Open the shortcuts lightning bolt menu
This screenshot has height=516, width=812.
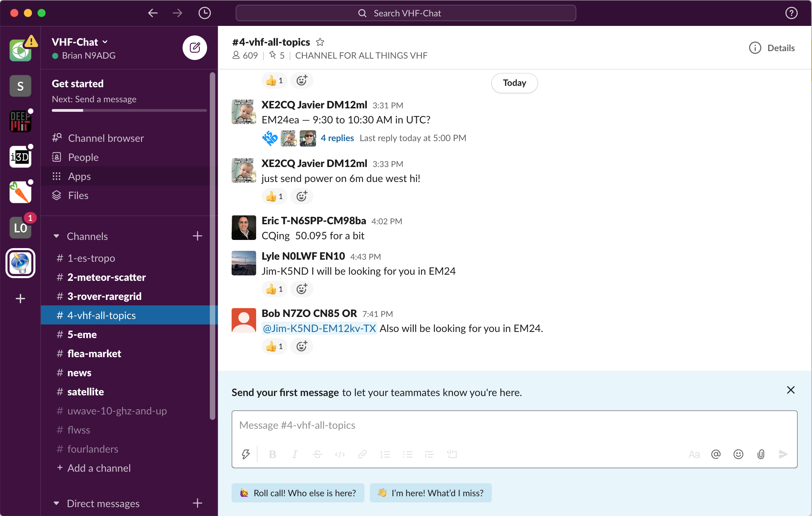(x=246, y=454)
